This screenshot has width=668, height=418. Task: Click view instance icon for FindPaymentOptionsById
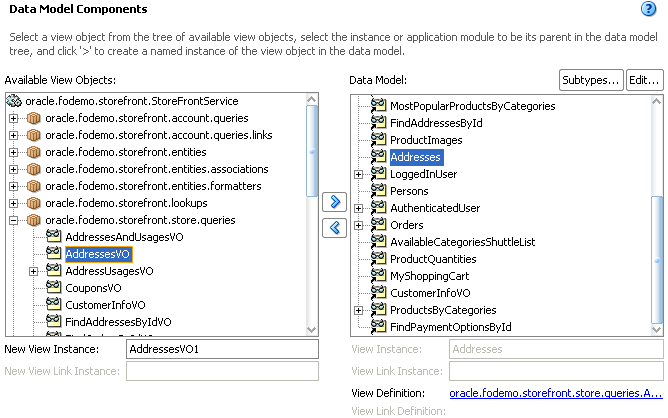pos(378,327)
